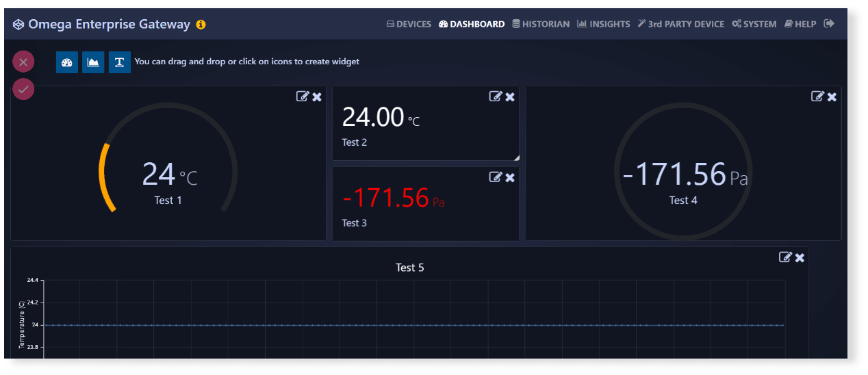
Task: Remove the Test 5 chart widget
Action: click(800, 257)
